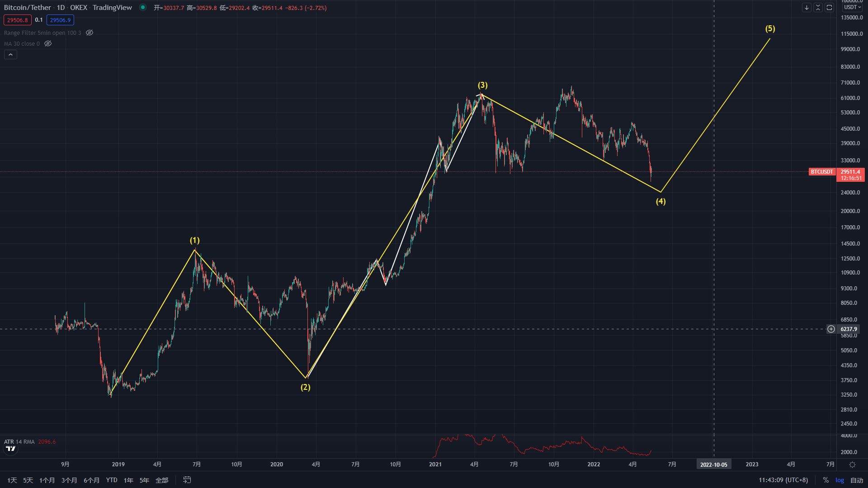868x488 pixels.
Task: Click the Bitcoin/Tether symbol title
Action: click(x=27, y=7)
